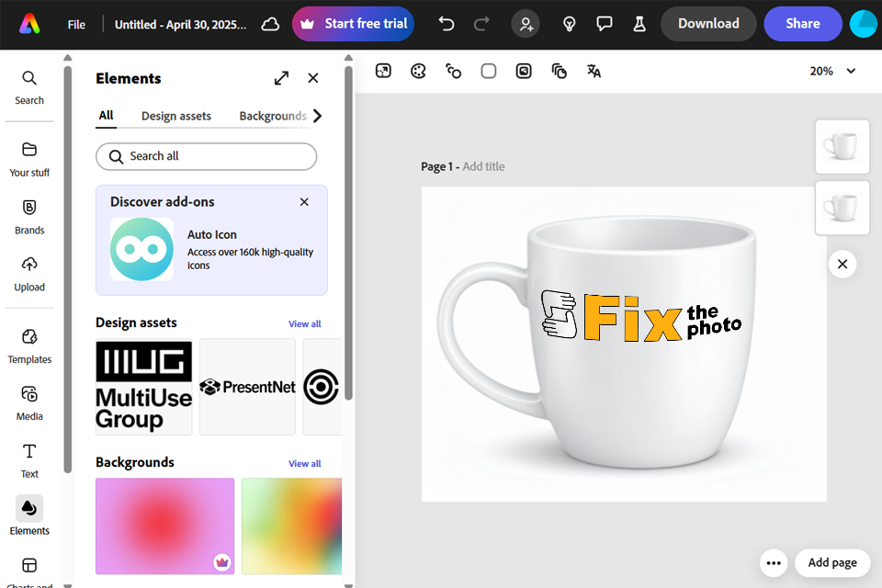Switch to the Design assets tab
Screen dimensions: 882x588
pos(176,116)
